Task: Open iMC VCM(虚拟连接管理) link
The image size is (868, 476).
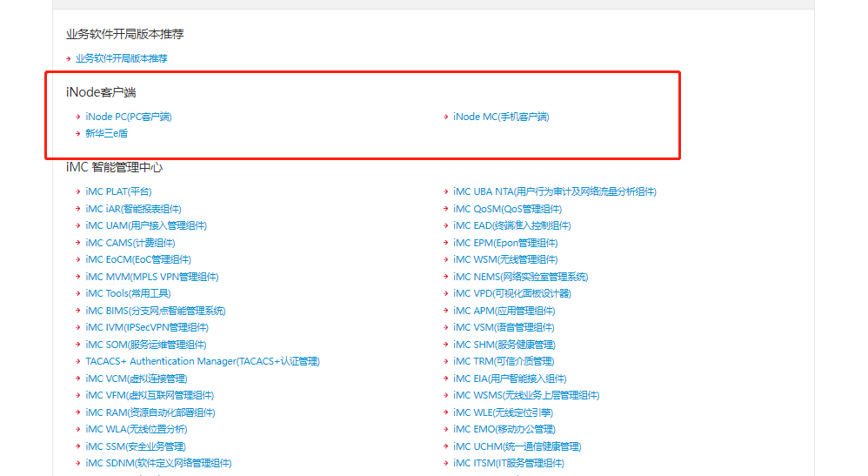Action: point(137,379)
